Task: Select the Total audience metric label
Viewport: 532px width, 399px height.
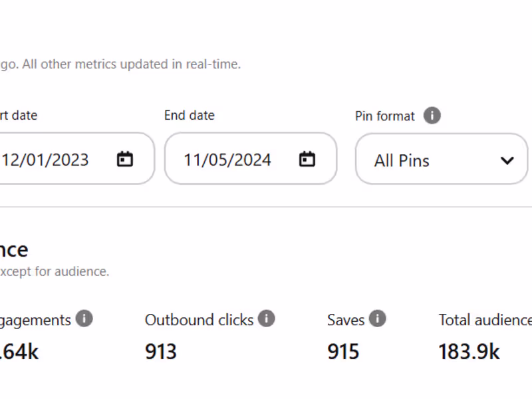Action: point(485,320)
